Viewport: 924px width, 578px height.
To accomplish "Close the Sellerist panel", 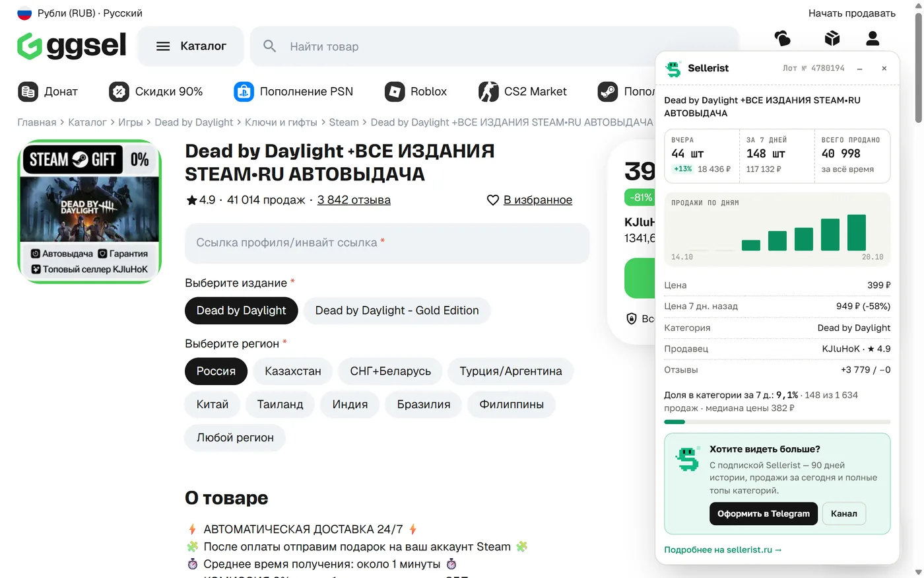I will 884,69.
